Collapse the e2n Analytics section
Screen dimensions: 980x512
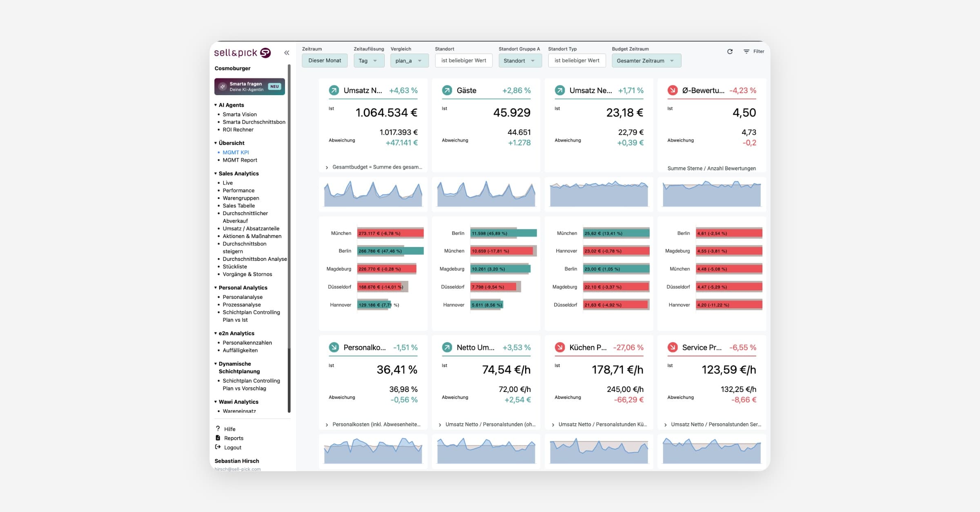(216, 333)
